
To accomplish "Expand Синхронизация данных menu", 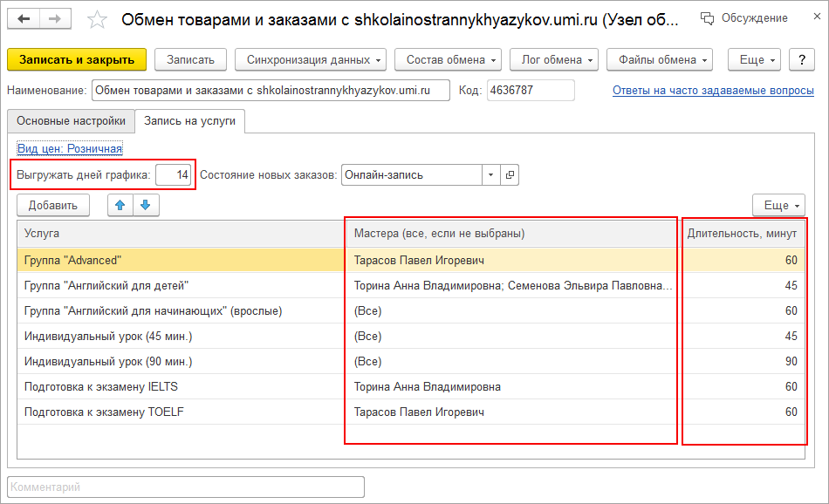I will (x=311, y=59).
